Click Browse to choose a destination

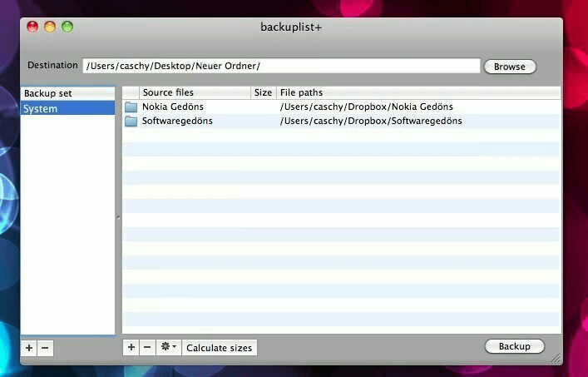509,67
